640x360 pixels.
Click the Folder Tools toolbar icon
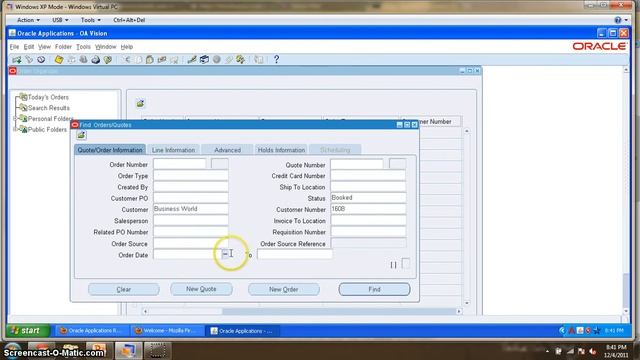click(240, 60)
